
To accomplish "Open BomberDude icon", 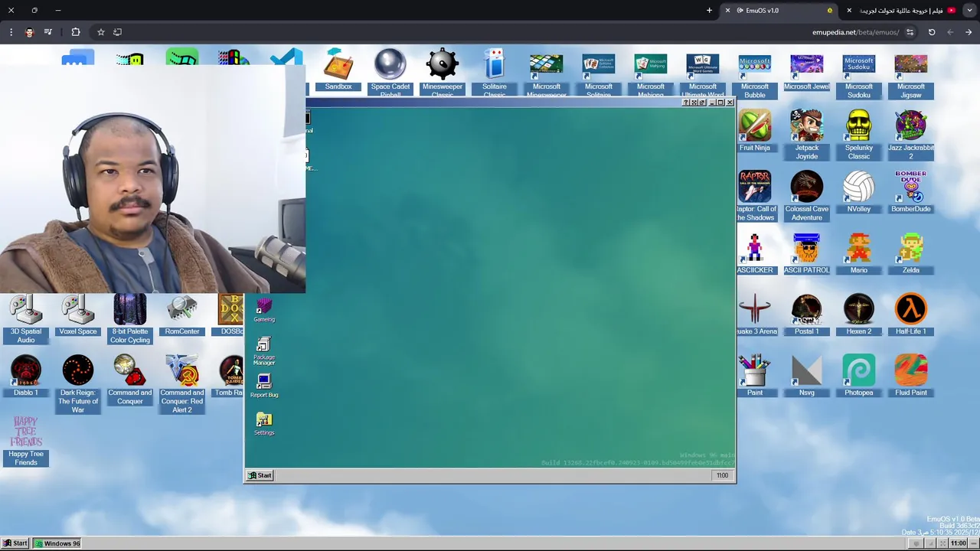I will click(x=911, y=191).
